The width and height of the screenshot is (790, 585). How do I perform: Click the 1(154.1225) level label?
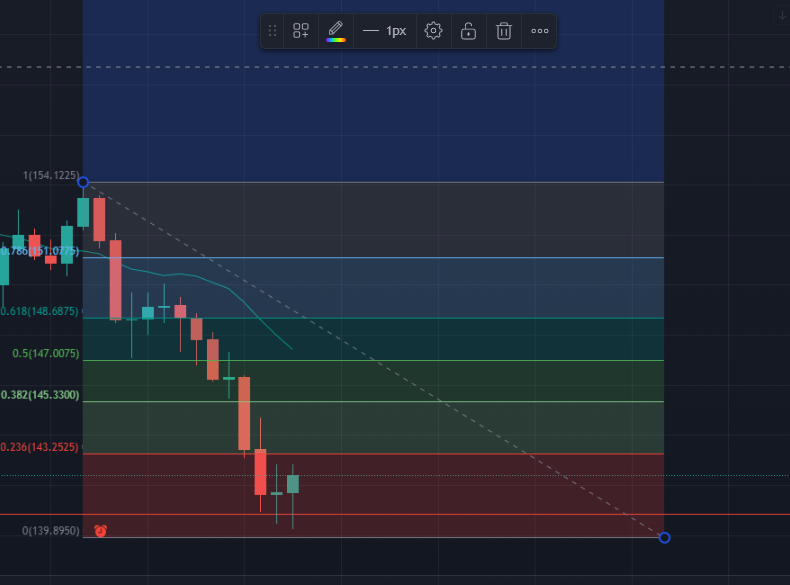point(51,175)
